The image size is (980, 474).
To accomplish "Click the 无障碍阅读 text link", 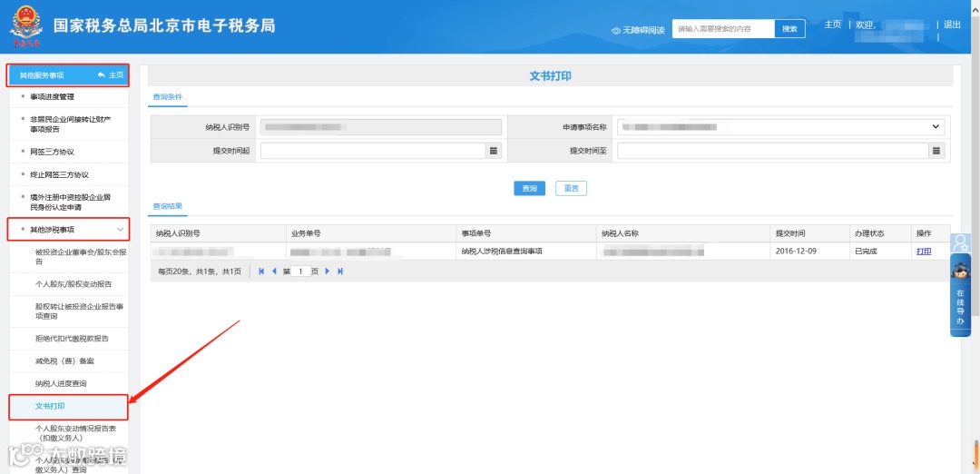I will click(643, 31).
